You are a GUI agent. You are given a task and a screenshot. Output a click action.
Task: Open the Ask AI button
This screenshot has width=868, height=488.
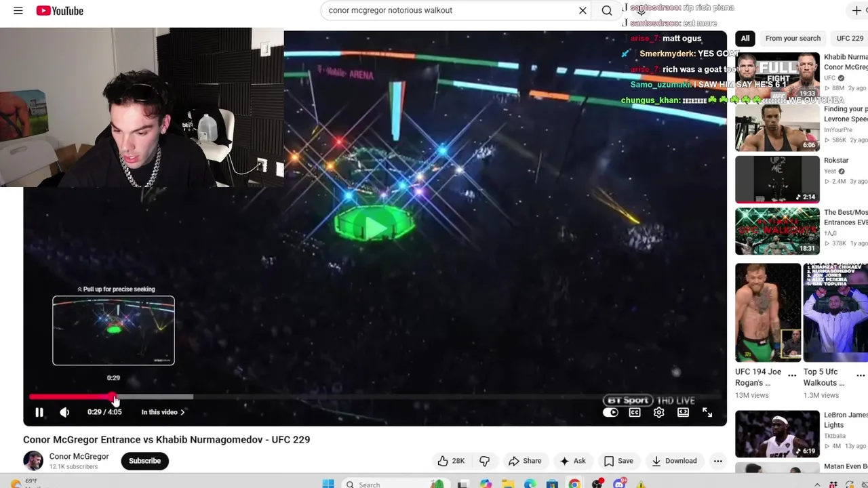572,461
